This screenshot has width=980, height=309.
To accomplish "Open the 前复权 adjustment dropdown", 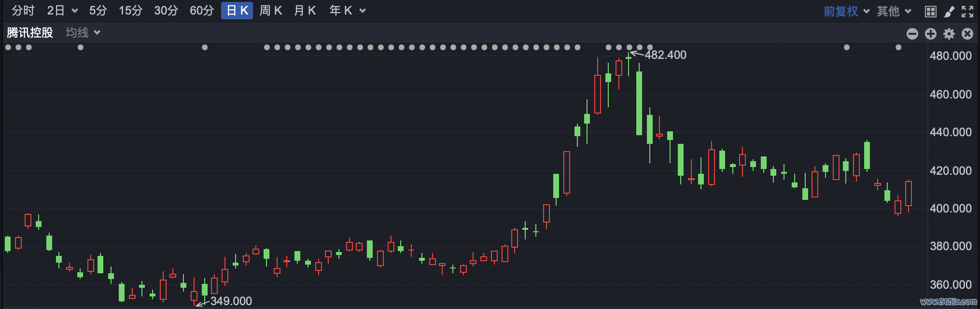I will click(846, 11).
